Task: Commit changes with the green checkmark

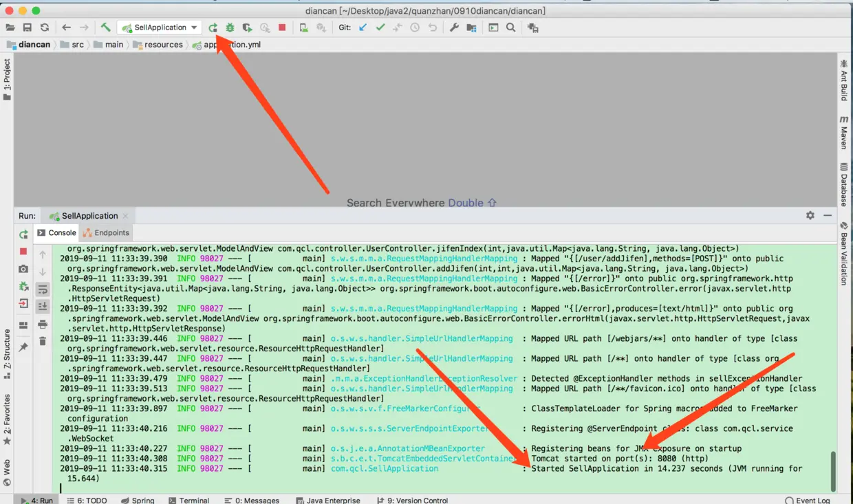Action: 380,28
